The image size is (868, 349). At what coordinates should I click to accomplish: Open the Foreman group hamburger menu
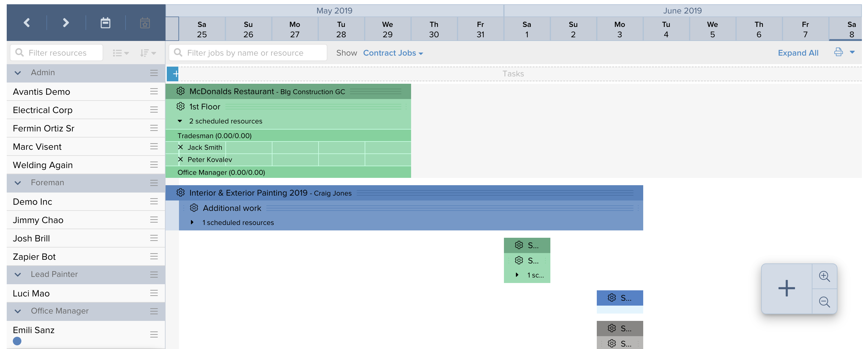click(x=154, y=183)
